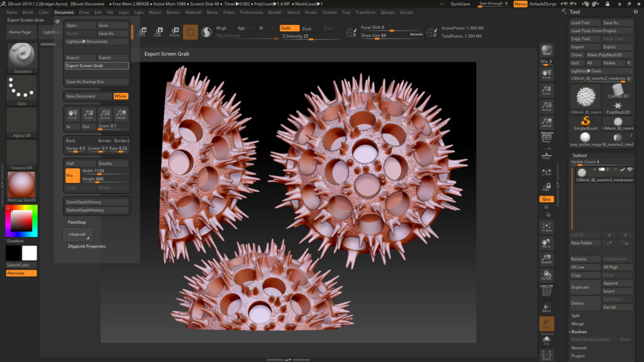The width and height of the screenshot is (644, 362).
Task: Toggle the Floor grid button
Action: coord(547,155)
